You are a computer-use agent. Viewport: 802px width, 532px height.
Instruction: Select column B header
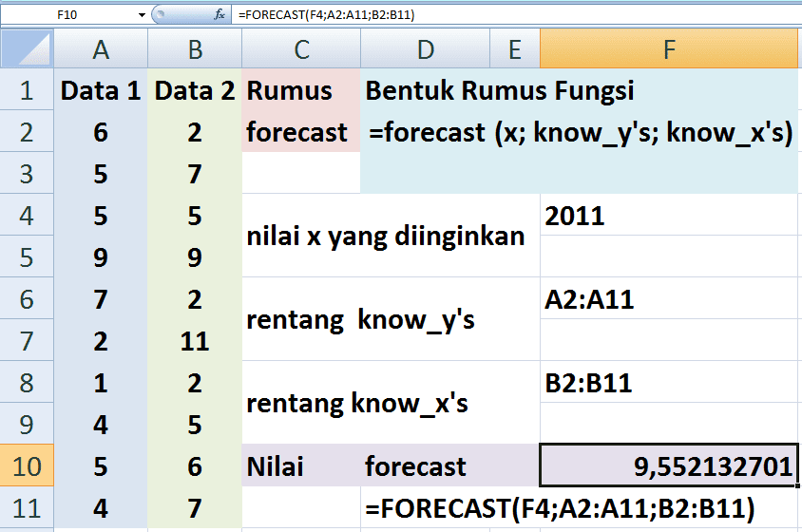[x=195, y=49]
